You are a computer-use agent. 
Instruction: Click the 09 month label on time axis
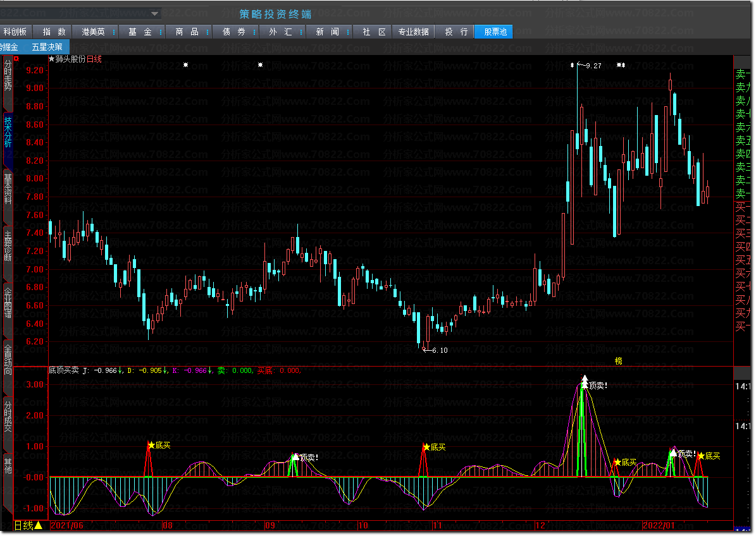[270, 525]
